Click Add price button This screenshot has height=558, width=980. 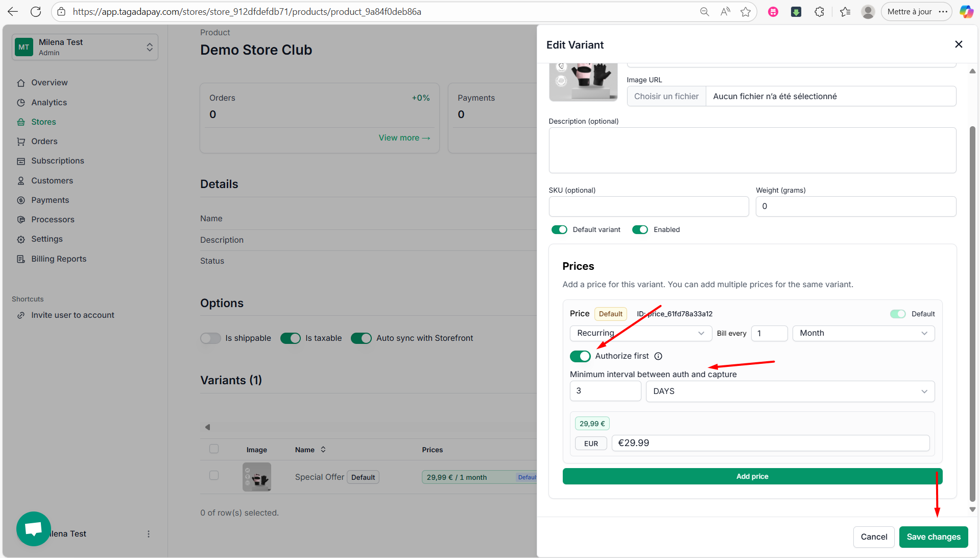tap(752, 476)
